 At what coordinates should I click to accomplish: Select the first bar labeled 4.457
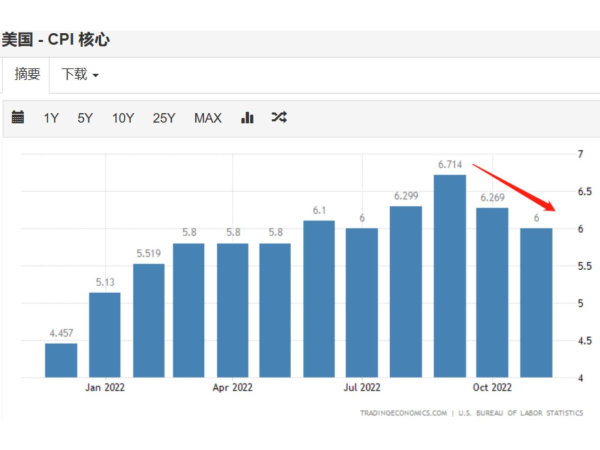61,360
